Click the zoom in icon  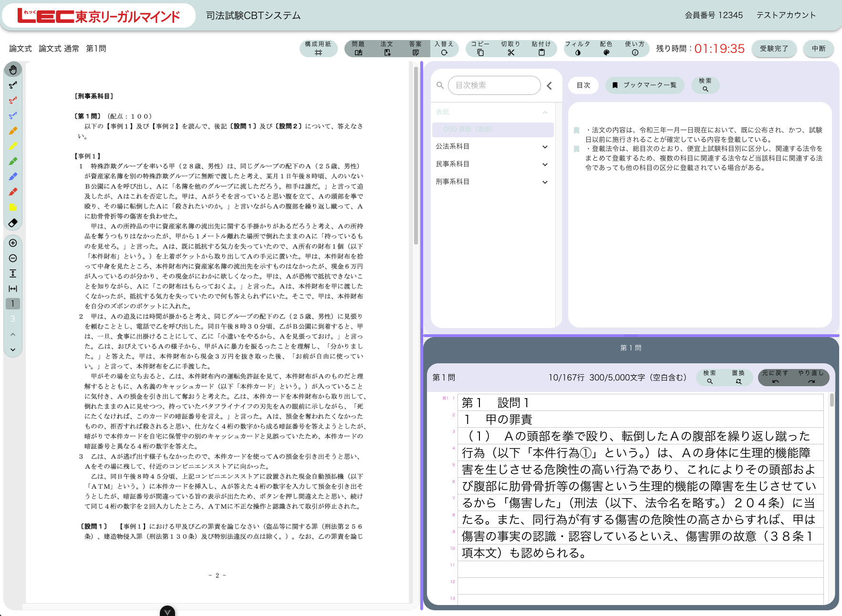click(x=13, y=243)
